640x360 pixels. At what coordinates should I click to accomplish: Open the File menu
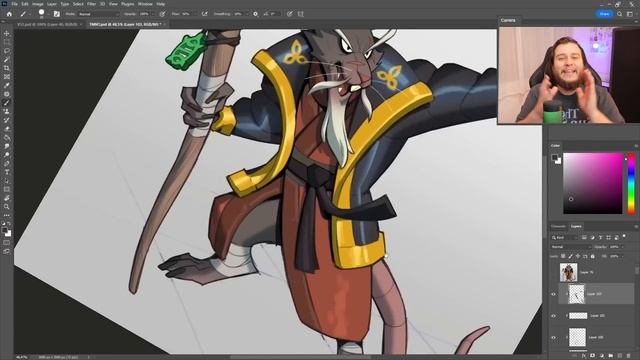tap(14, 4)
